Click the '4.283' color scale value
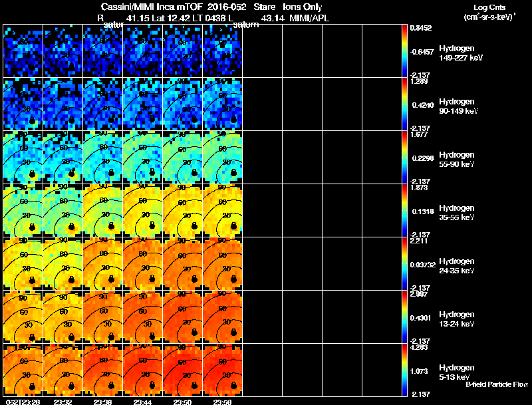This screenshot has height=405, width=532. point(419,347)
